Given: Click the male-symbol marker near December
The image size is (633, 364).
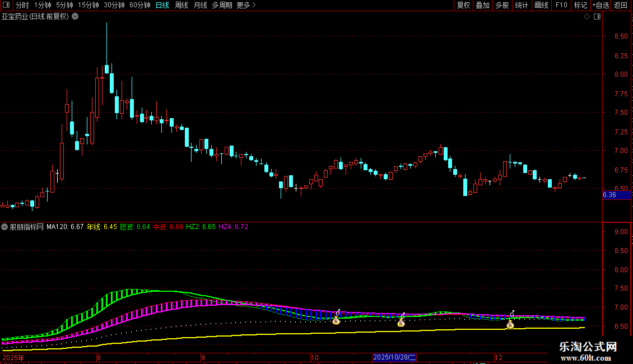Looking at the screenshot, I should click(x=513, y=313).
